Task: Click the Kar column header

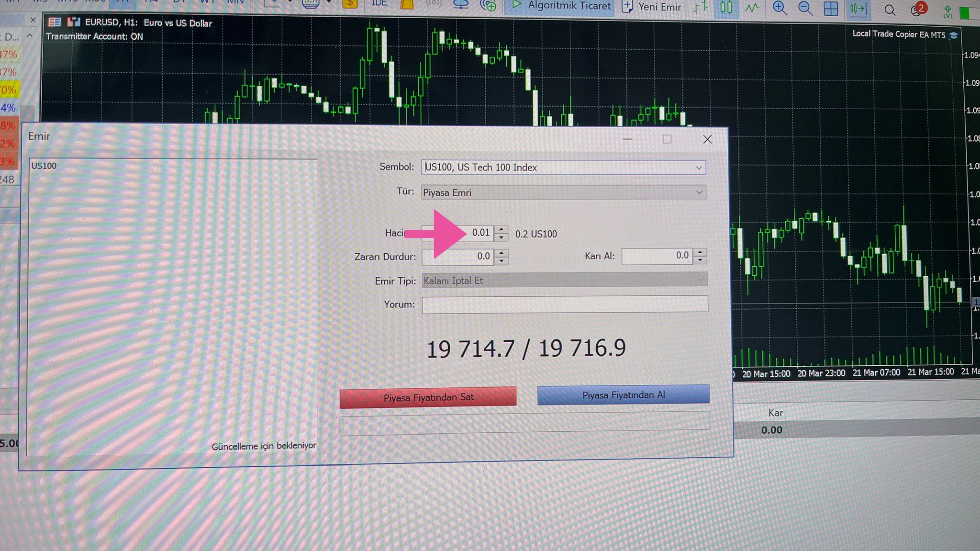Action: click(x=775, y=413)
